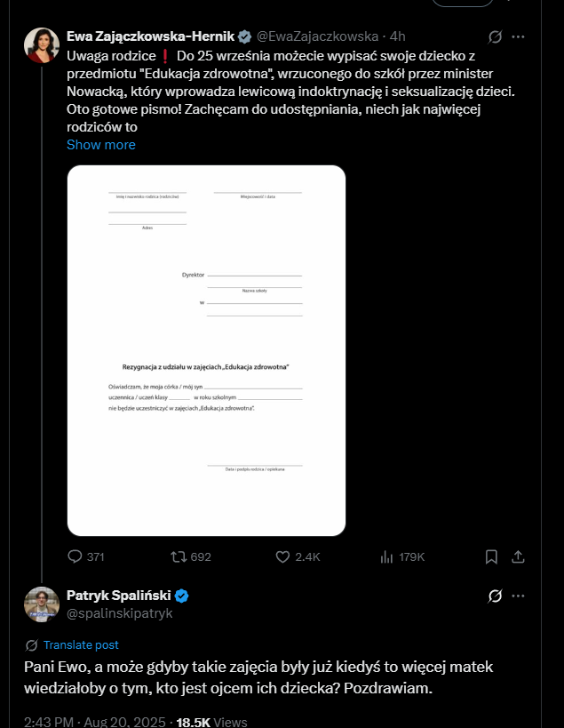View post analytics showing 179K
This screenshot has width=564, height=728.
coord(386,556)
